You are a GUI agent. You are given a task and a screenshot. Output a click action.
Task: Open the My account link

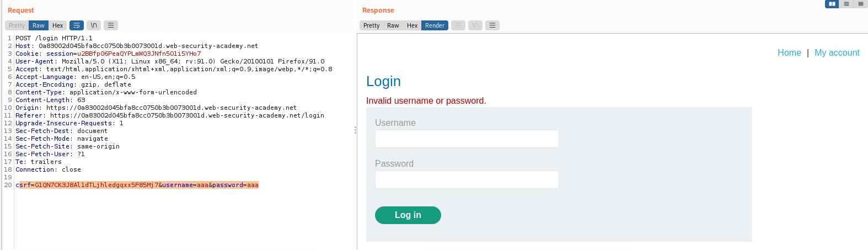(x=837, y=53)
